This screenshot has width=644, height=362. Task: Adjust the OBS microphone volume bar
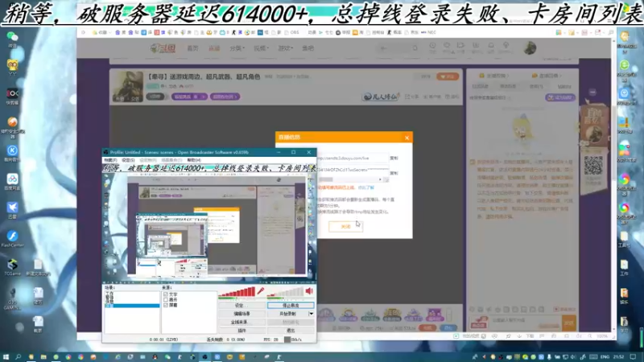point(237,292)
